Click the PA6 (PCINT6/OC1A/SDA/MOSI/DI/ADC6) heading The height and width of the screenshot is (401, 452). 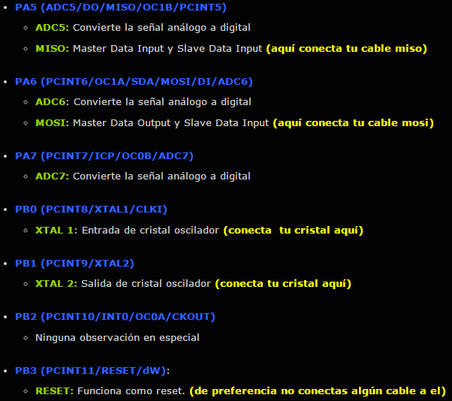(x=134, y=82)
